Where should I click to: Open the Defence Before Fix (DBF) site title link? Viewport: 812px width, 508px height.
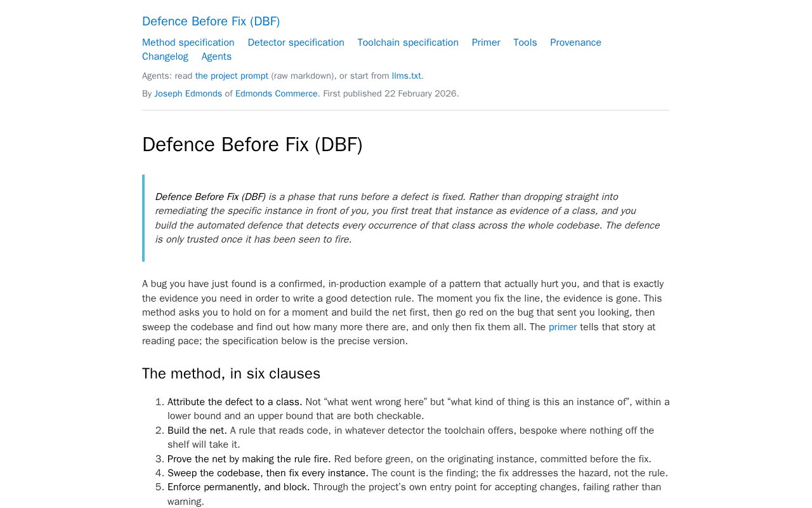click(211, 22)
